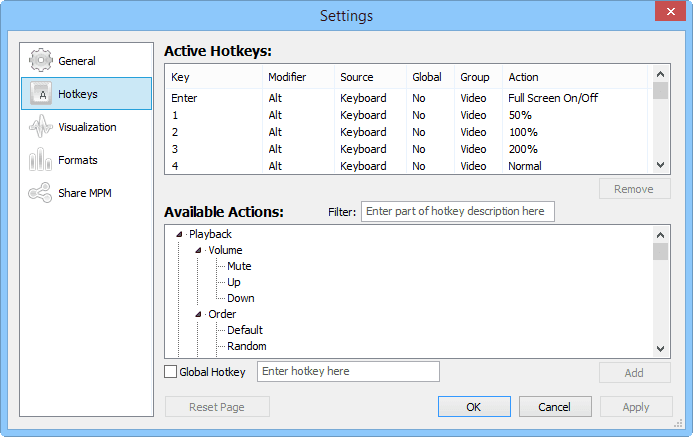Select the Random order action
This screenshot has width=693, height=437.
pos(246,346)
